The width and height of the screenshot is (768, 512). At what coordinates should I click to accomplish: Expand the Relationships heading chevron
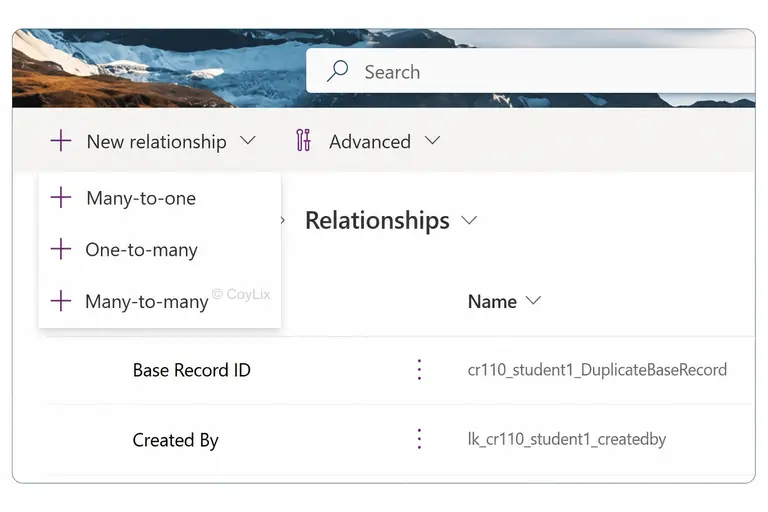tap(469, 220)
